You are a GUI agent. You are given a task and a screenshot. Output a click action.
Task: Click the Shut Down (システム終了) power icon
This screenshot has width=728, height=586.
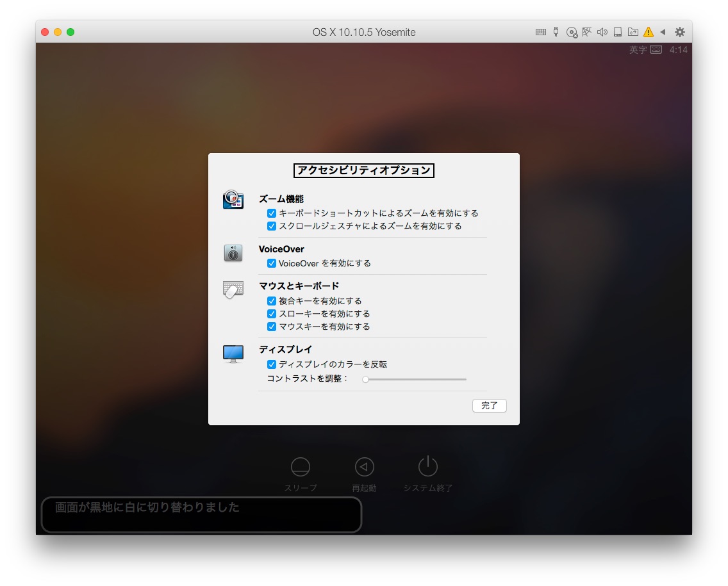[x=428, y=466]
